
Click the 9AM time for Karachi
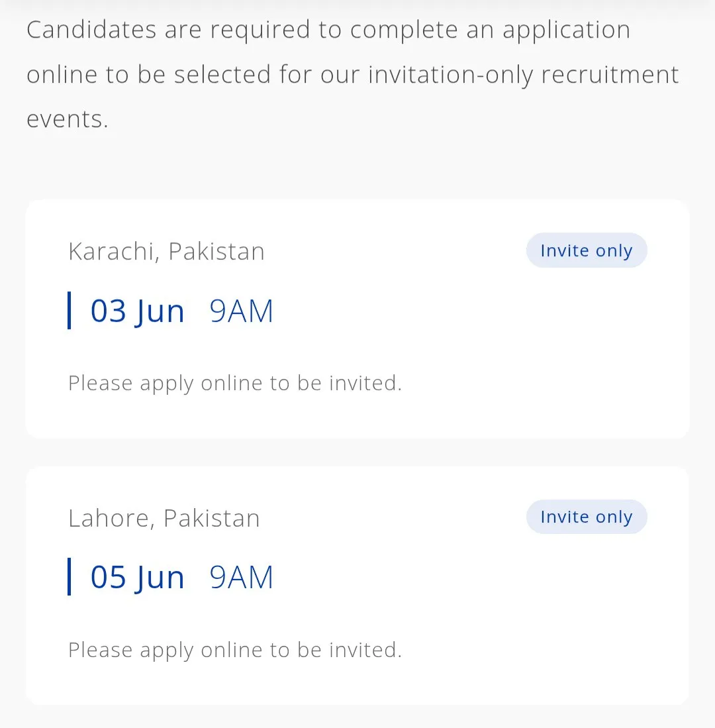pos(241,311)
